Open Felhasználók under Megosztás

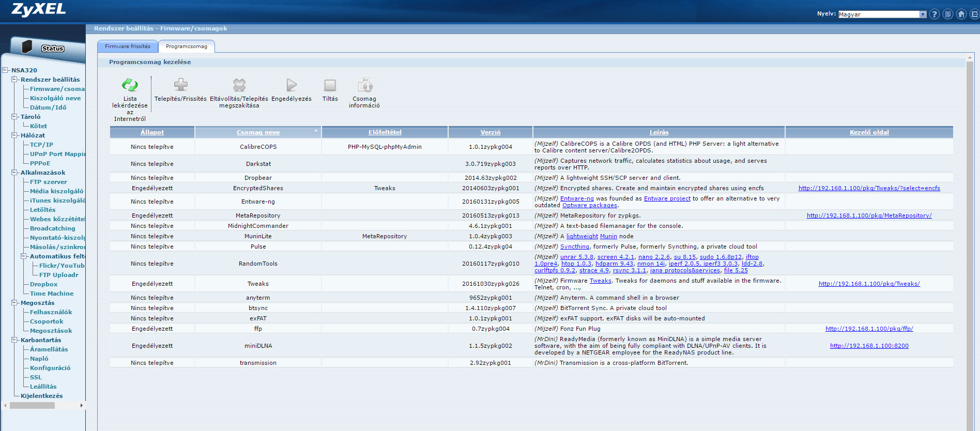click(51, 312)
